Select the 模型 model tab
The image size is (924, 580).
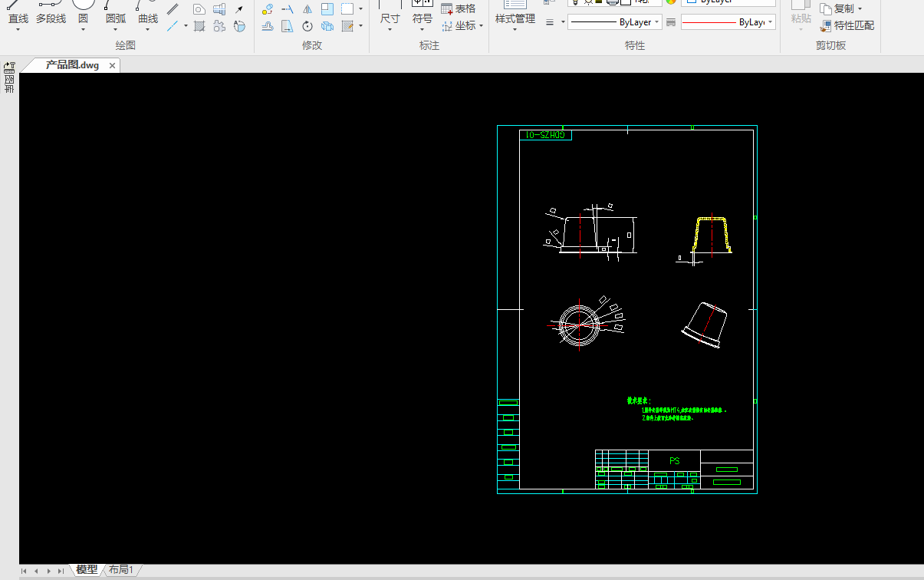(x=87, y=570)
